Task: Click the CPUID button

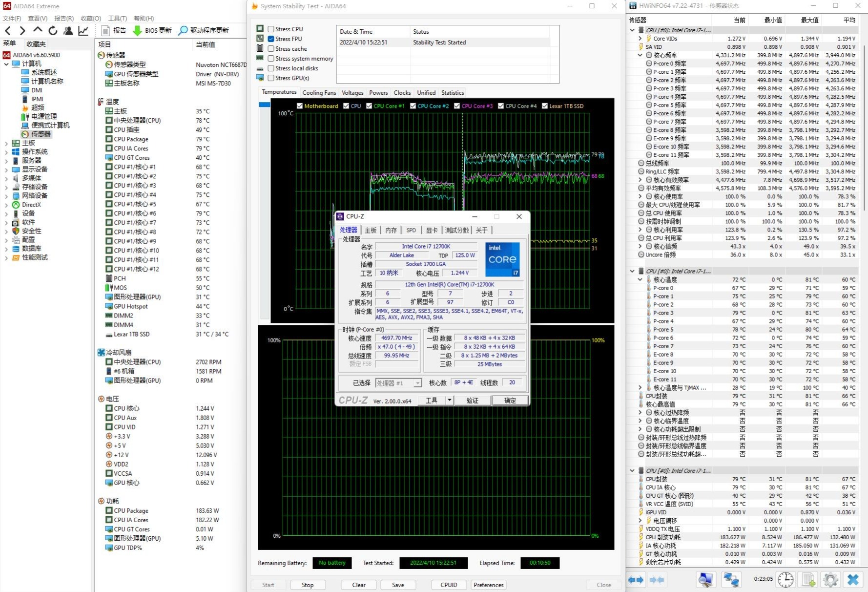Action: pos(449,585)
